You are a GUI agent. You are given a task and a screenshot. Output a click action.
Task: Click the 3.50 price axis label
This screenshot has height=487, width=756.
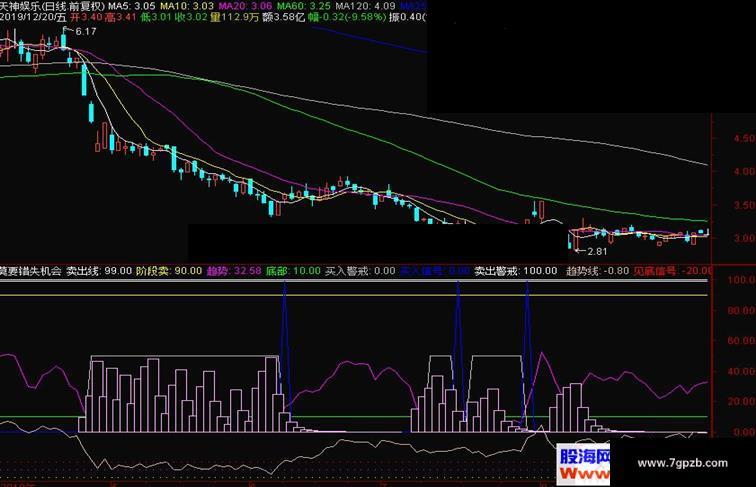744,205
